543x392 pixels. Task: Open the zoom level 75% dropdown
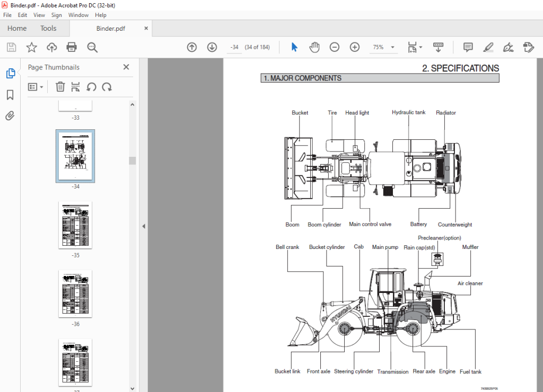(383, 47)
